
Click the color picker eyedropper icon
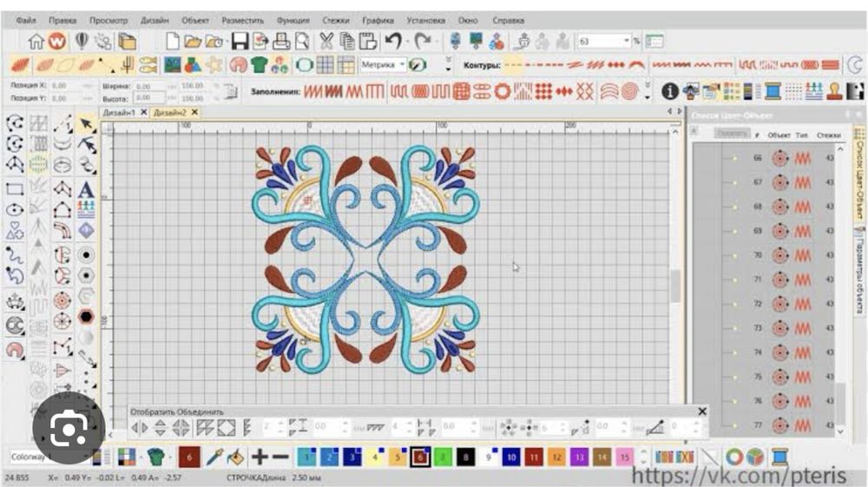tap(214, 457)
